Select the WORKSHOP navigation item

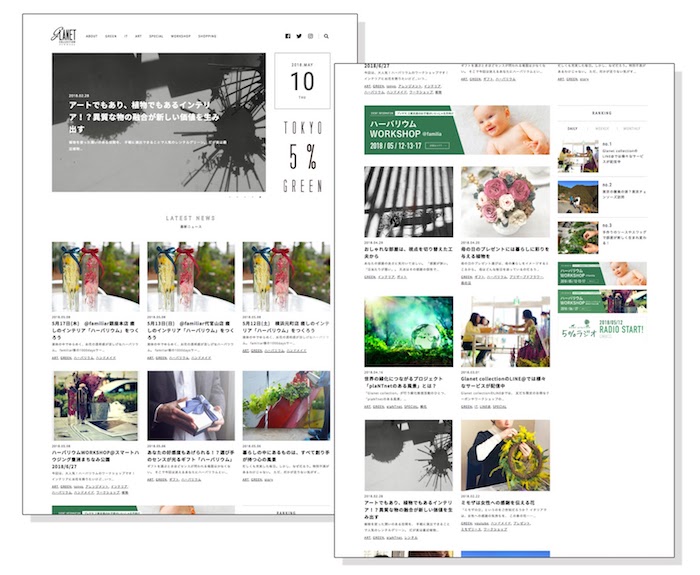pyautogui.click(x=181, y=36)
